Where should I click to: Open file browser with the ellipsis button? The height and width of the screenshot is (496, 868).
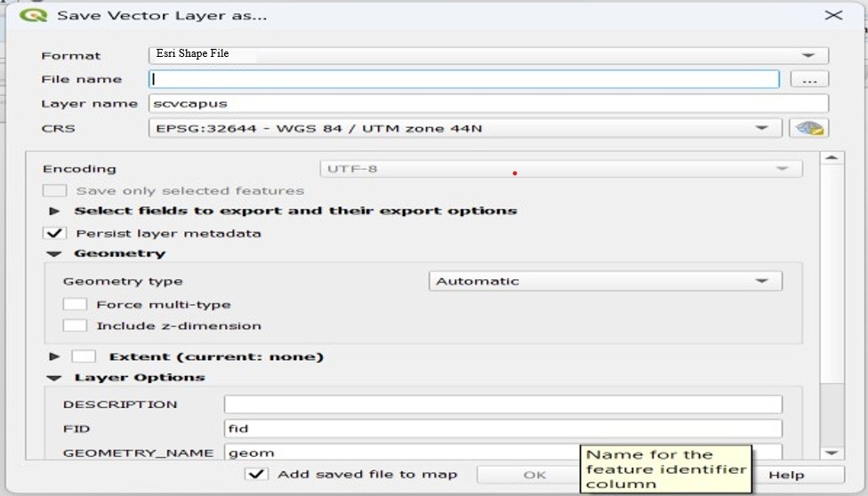pos(808,79)
